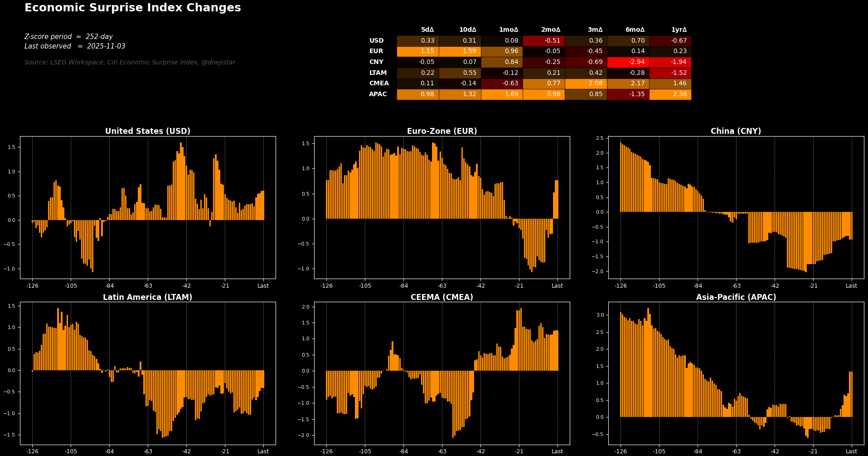The width and height of the screenshot is (868, 456).
Task: Click the Euro-Zone (EUR) chart title
Action: pos(441,131)
